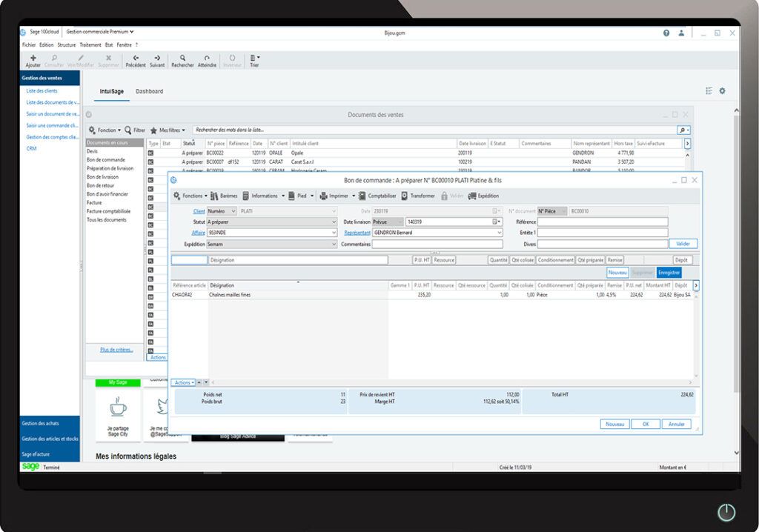Click the Expédition truck icon
Image resolution: width=759 pixels, height=532 pixels.
point(471,196)
